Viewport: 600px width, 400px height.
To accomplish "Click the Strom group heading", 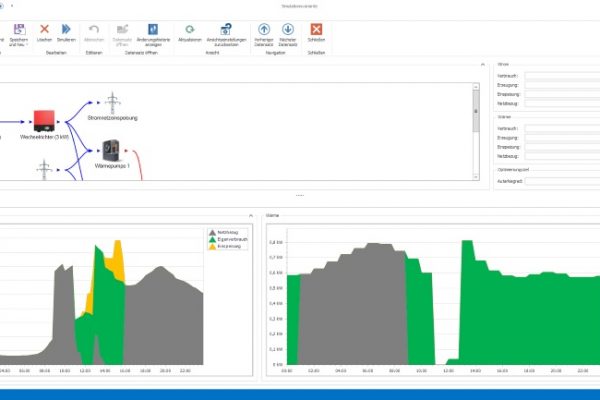I will [503, 64].
